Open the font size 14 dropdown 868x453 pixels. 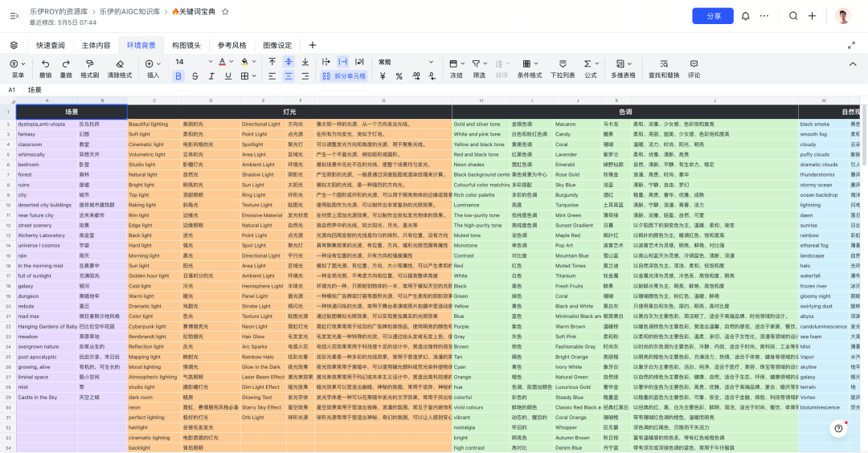pyautogui.click(x=194, y=62)
